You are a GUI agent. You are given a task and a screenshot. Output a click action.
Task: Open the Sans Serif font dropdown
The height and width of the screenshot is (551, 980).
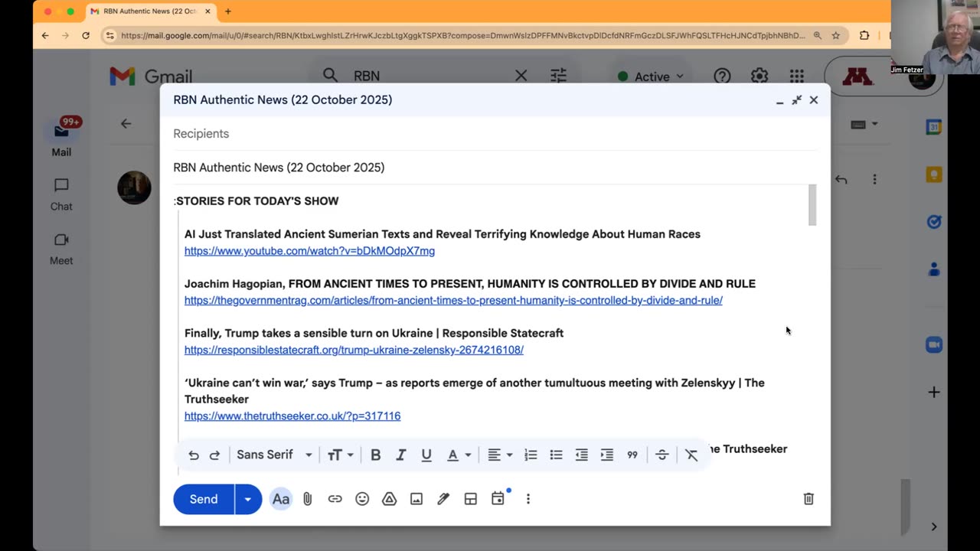tap(274, 455)
